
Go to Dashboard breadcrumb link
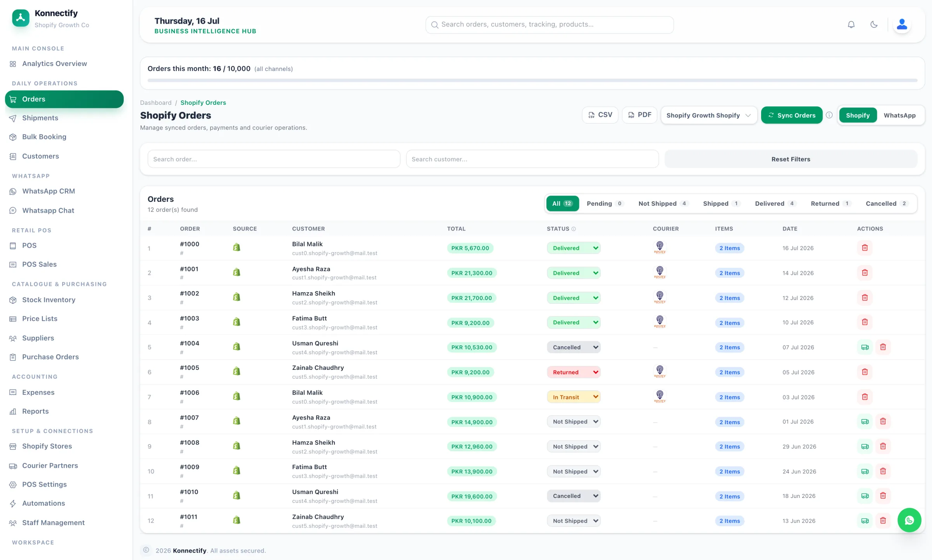click(156, 102)
